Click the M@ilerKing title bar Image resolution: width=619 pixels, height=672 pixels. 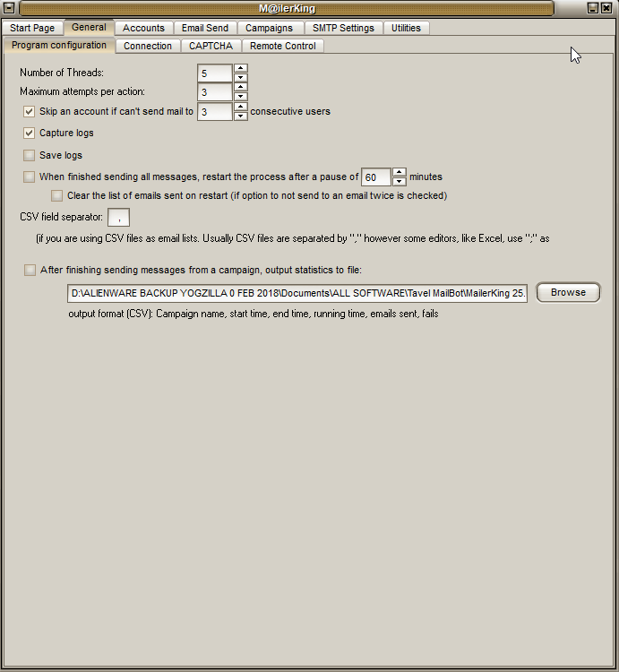pyautogui.click(x=287, y=8)
